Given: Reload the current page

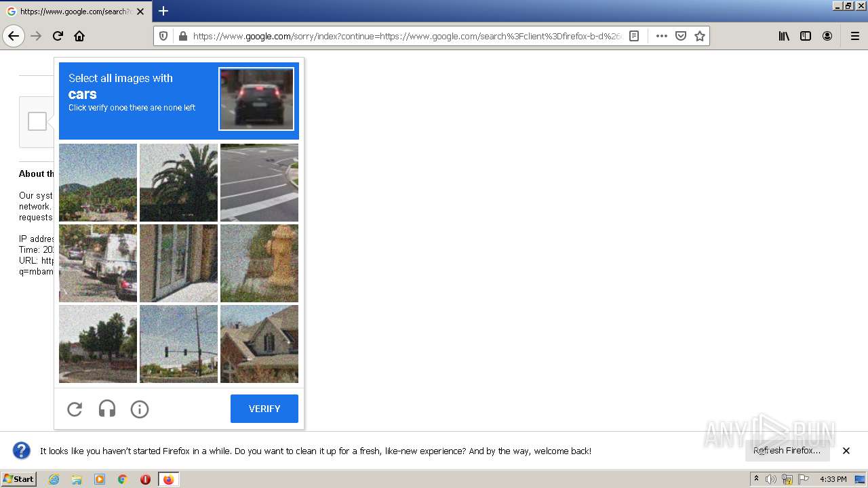Looking at the screenshot, I should 58,36.
